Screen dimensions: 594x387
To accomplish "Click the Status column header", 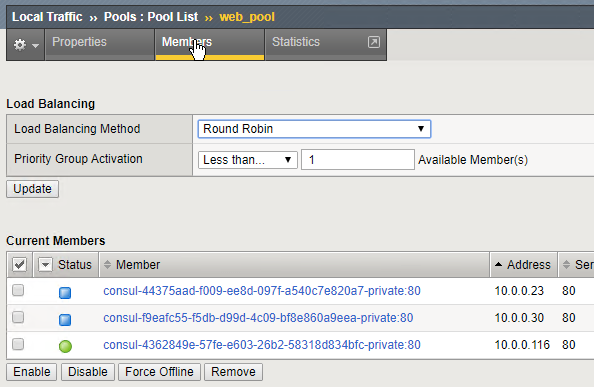I will [75, 265].
